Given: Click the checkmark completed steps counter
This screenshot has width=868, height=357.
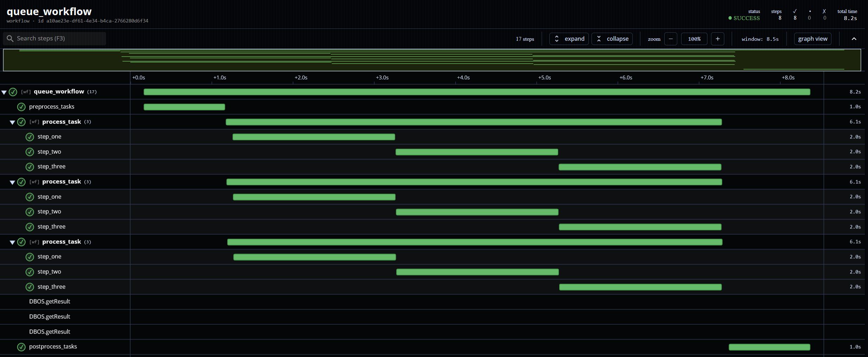Looking at the screenshot, I should (795, 15).
